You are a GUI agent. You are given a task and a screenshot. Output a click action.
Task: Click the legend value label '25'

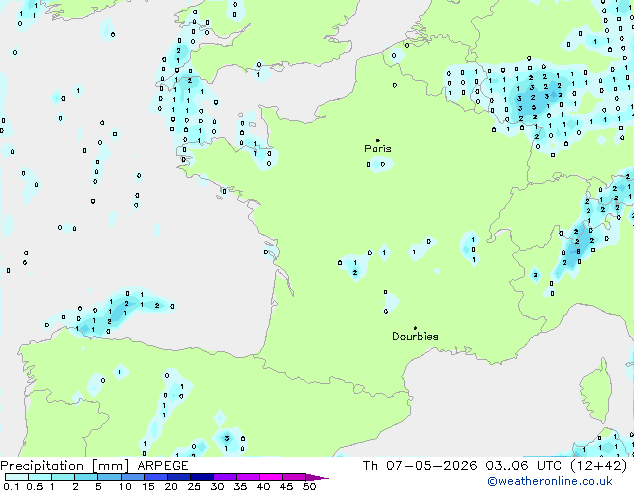194,486
